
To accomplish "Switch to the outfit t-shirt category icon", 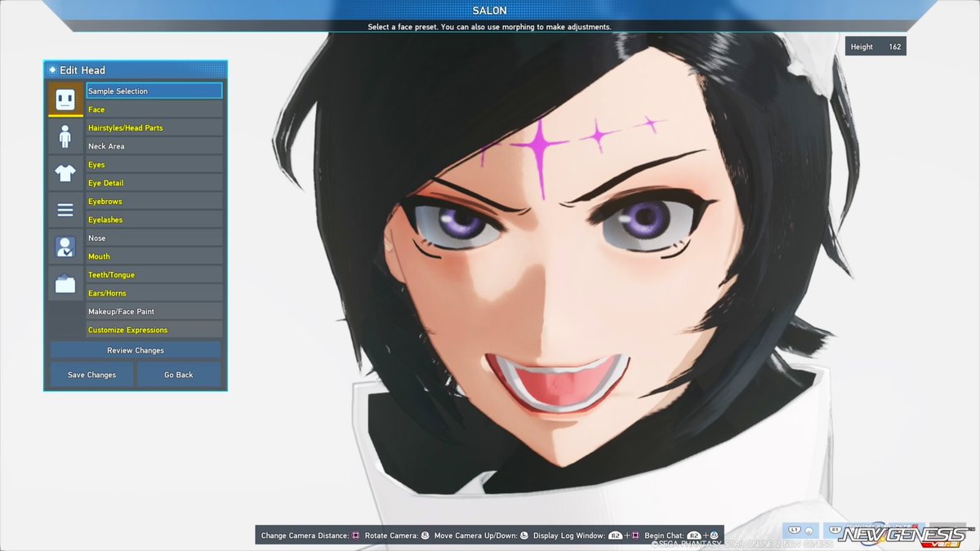I will coord(65,173).
